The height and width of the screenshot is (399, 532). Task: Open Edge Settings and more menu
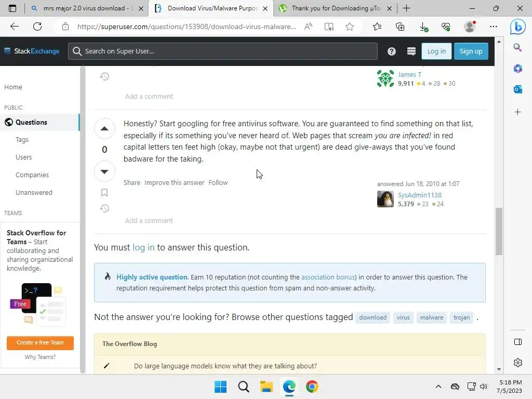tap(494, 26)
